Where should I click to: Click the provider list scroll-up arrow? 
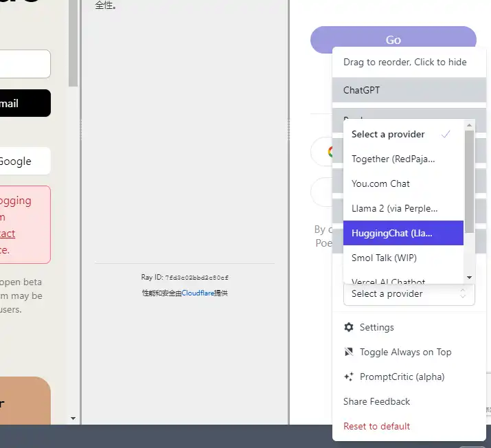(x=470, y=125)
